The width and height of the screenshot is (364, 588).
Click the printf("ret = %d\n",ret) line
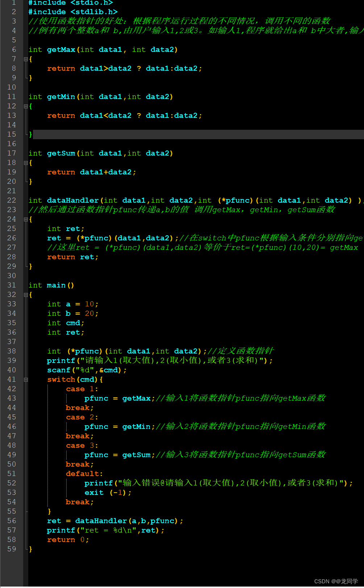click(x=106, y=530)
